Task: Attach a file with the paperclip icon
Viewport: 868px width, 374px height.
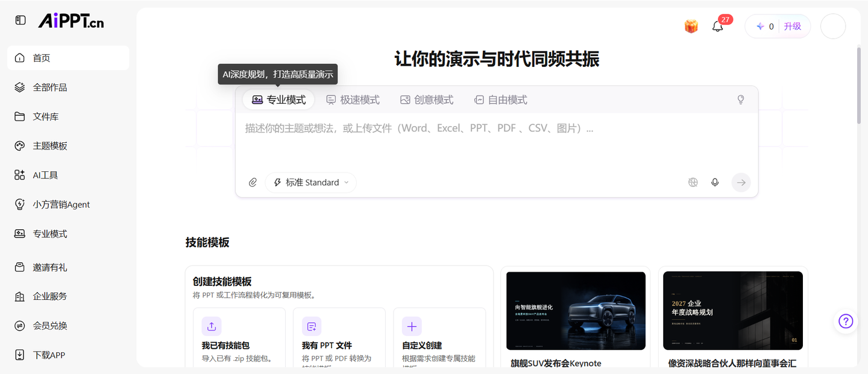Action: pos(253,182)
